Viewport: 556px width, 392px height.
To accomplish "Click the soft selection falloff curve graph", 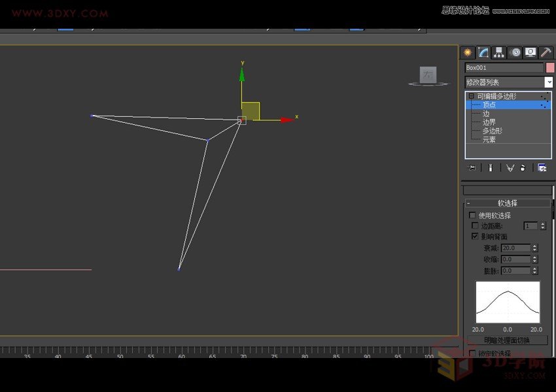I will click(508, 302).
